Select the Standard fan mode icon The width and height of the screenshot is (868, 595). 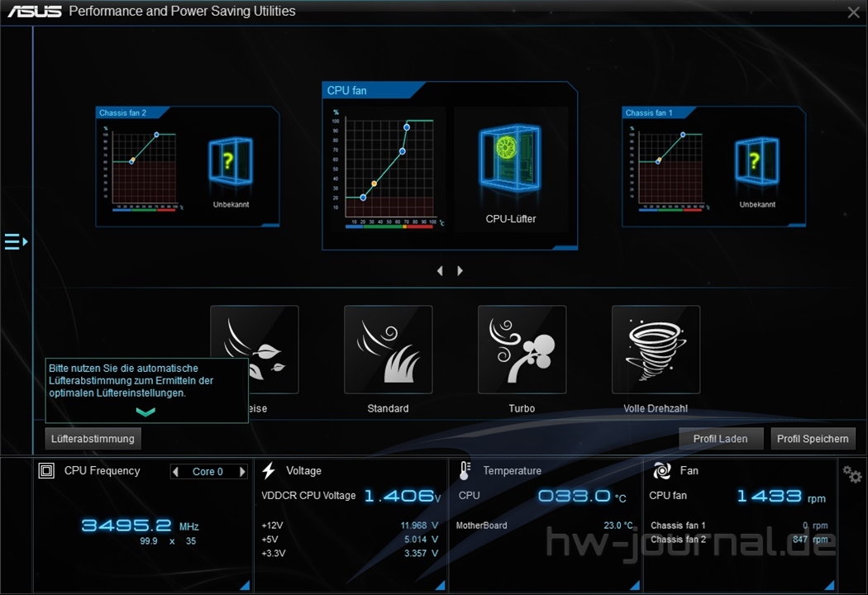point(388,350)
